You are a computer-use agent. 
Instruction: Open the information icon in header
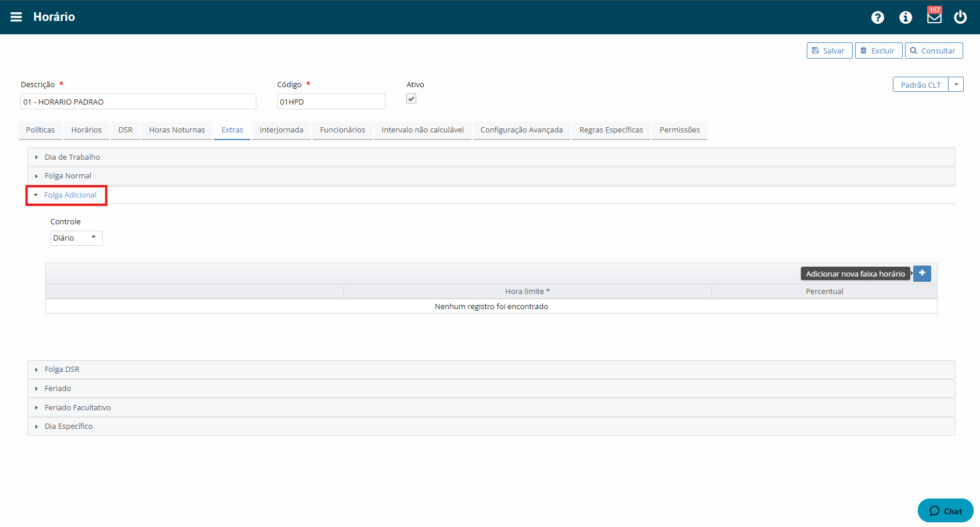pos(906,17)
